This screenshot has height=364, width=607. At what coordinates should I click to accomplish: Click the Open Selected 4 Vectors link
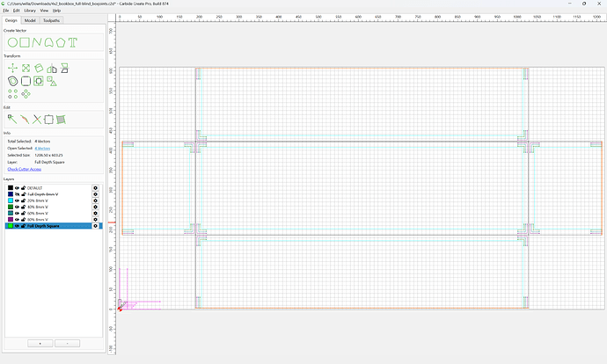pyautogui.click(x=42, y=149)
